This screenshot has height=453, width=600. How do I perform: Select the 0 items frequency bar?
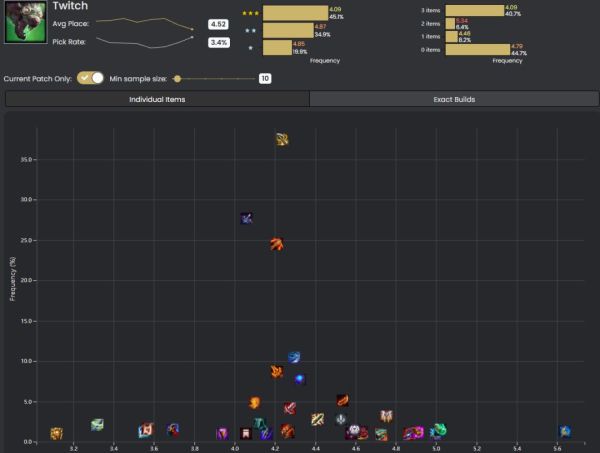tap(478, 48)
